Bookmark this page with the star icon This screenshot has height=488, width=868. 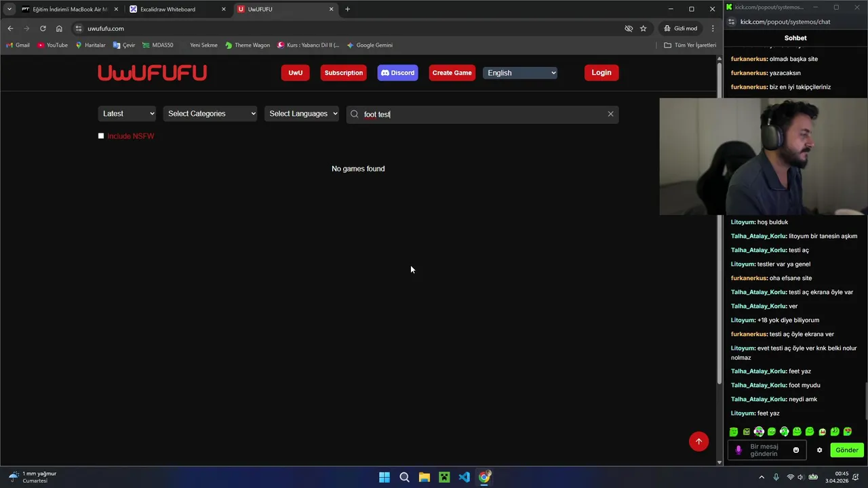click(643, 28)
